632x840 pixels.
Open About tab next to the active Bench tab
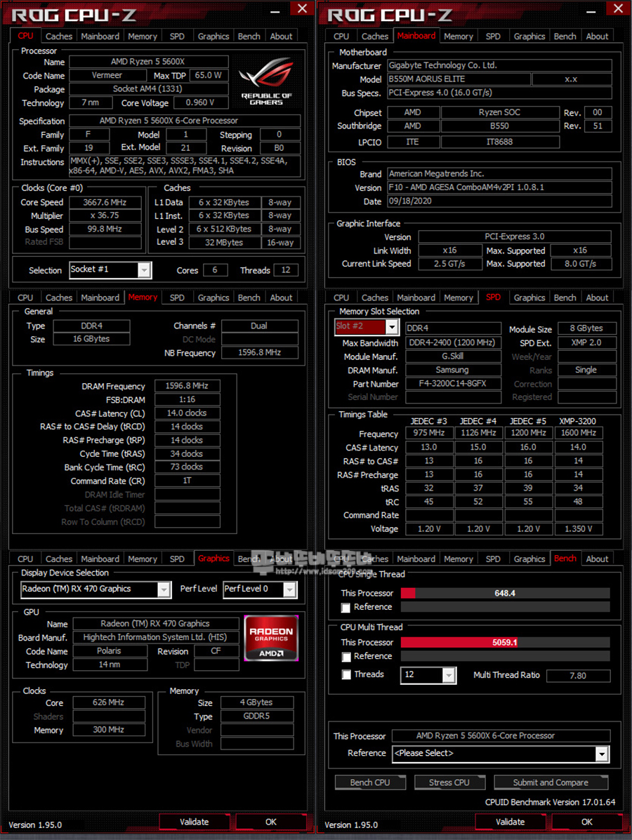coord(597,559)
